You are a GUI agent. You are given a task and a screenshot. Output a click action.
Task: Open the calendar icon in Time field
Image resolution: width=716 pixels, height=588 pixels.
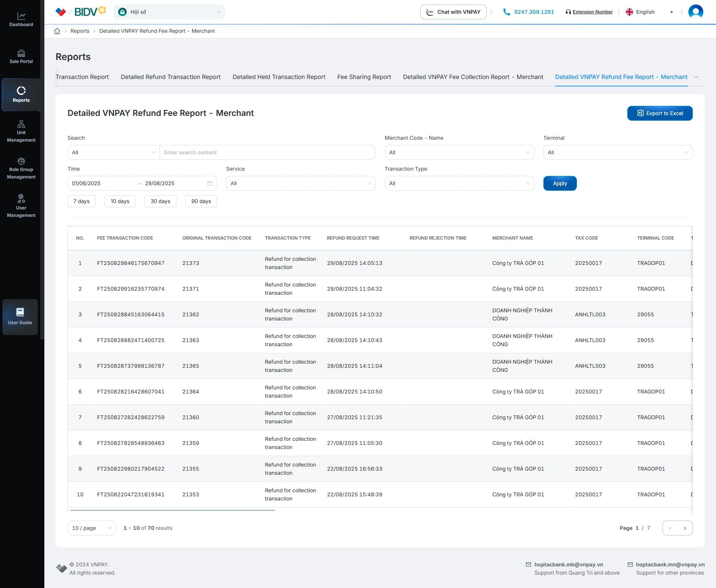[x=210, y=183]
